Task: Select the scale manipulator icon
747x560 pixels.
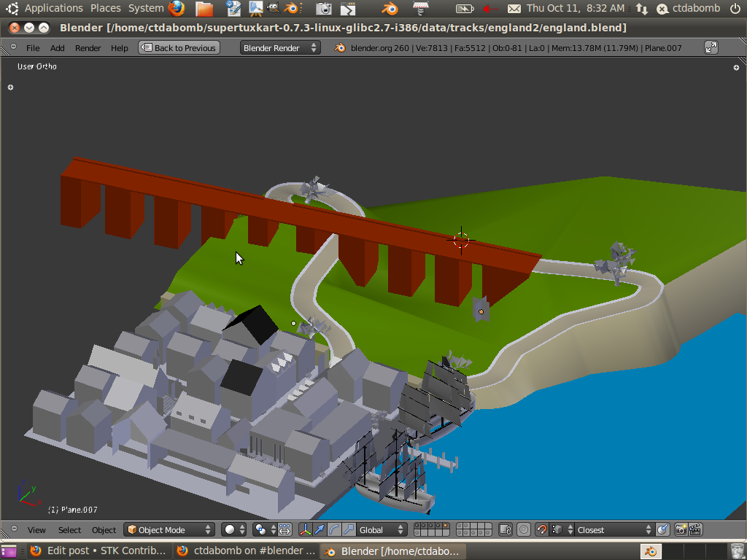Action: click(349, 530)
